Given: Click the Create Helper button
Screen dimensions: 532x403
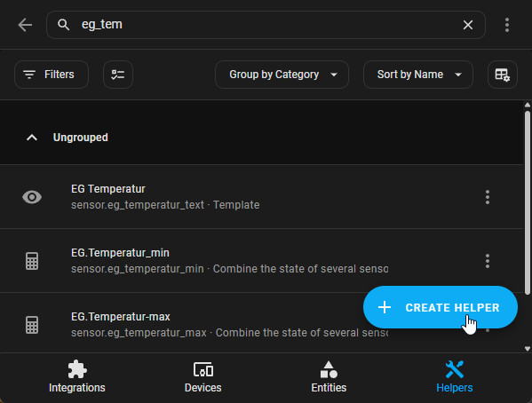Looking at the screenshot, I should click(x=441, y=307).
